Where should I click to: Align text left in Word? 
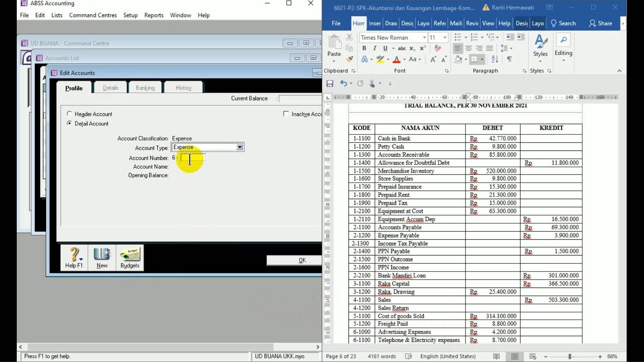[x=458, y=48]
